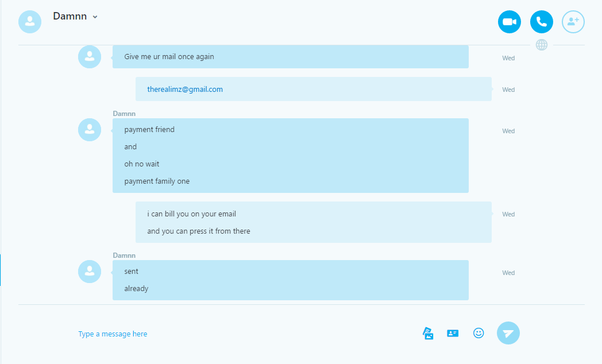Click the therealimz@gmail.com email link
This screenshot has height=364, width=602.
pos(184,90)
